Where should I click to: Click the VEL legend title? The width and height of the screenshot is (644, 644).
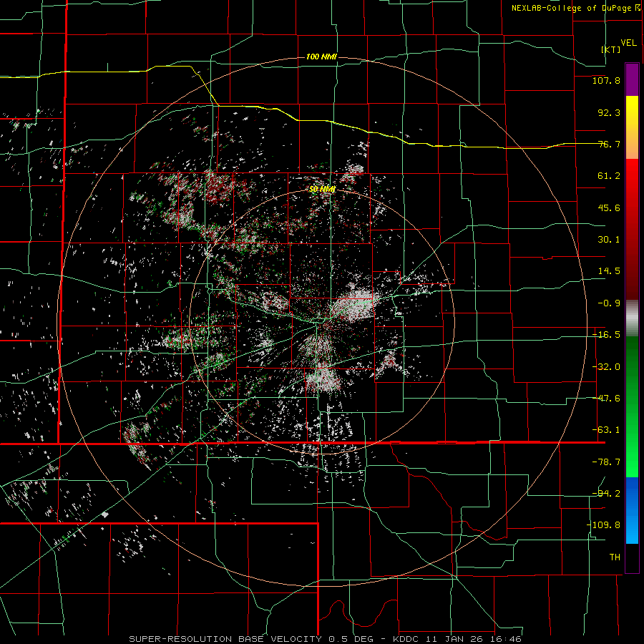[628, 43]
